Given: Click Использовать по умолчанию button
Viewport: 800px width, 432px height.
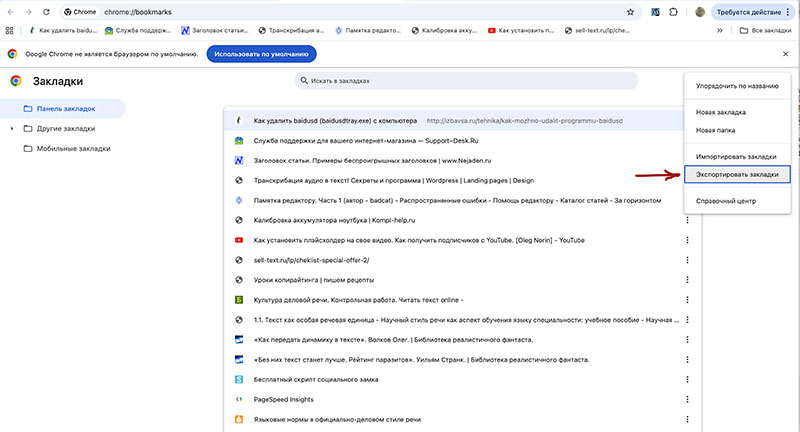Looking at the screenshot, I should (x=261, y=54).
